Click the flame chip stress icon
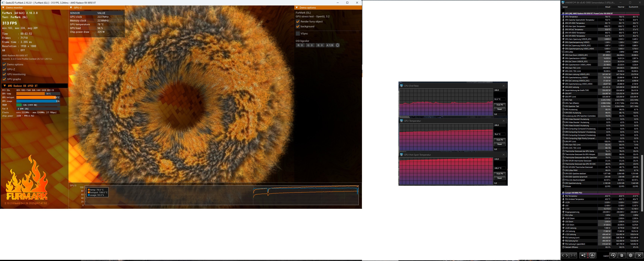Screen dimensions: 644x261 592,255
